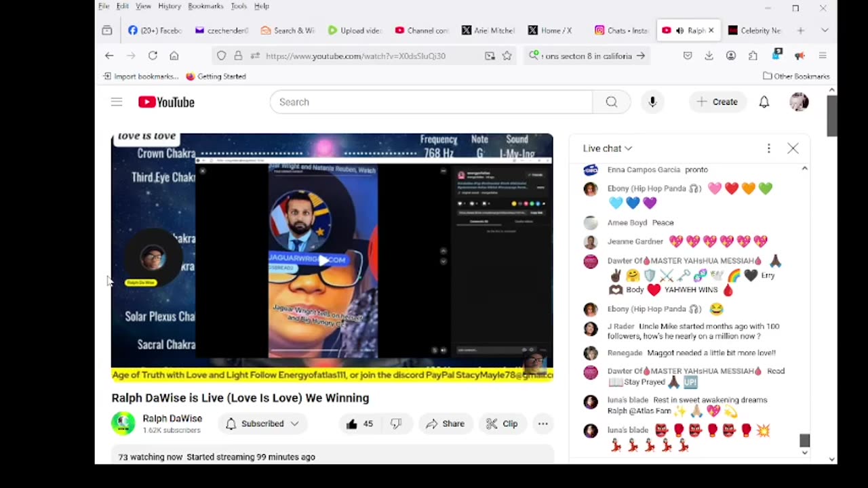
Task: List all tabs dropdown arrow
Action: point(825,30)
